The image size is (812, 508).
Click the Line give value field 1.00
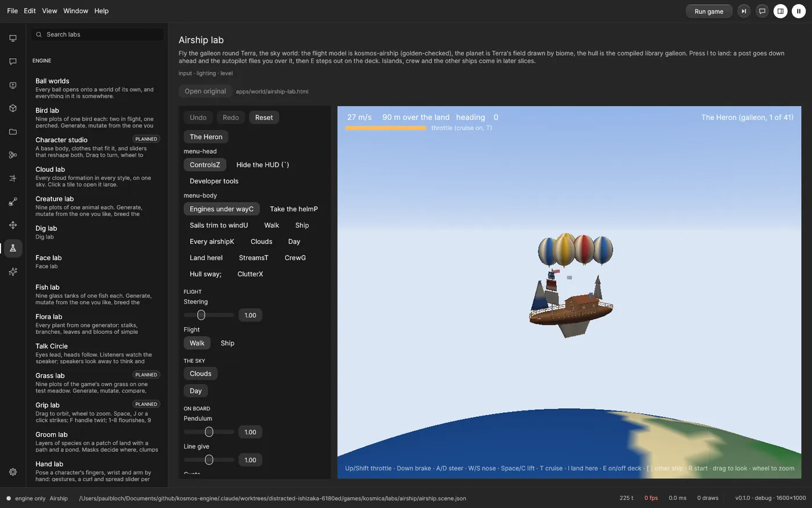(251, 460)
